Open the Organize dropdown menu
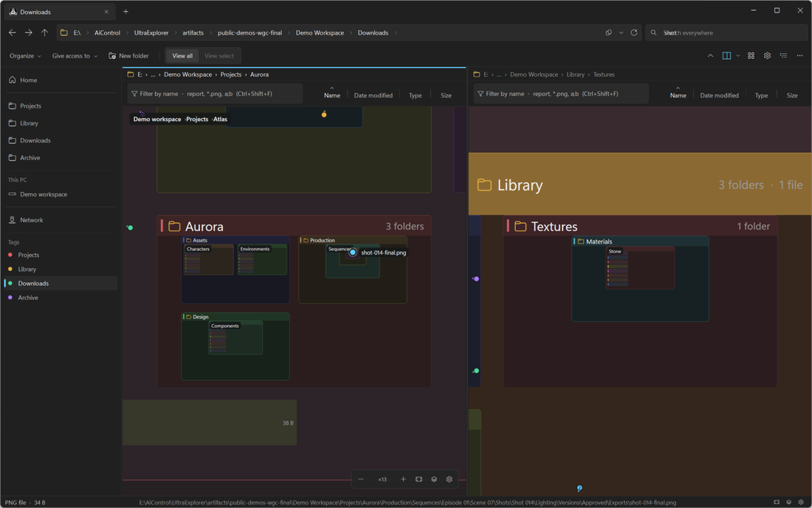Image resolution: width=812 pixels, height=508 pixels. click(25, 56)
